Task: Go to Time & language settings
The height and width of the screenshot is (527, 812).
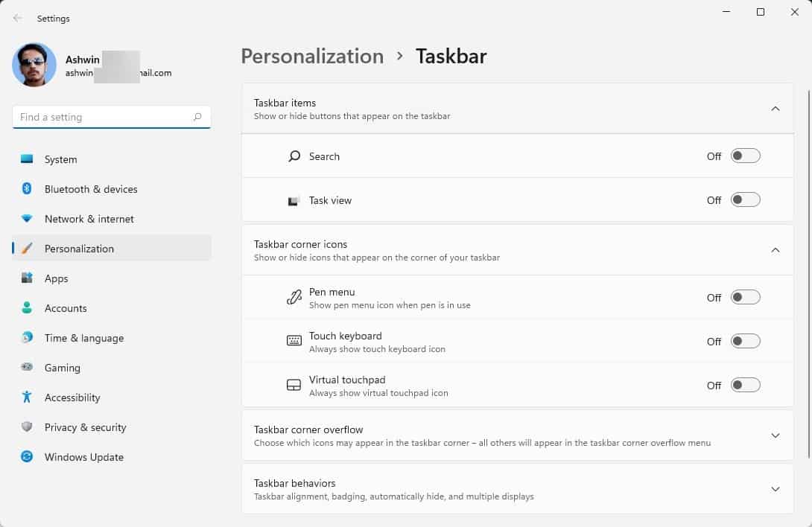Action: [x=83, y=338]
